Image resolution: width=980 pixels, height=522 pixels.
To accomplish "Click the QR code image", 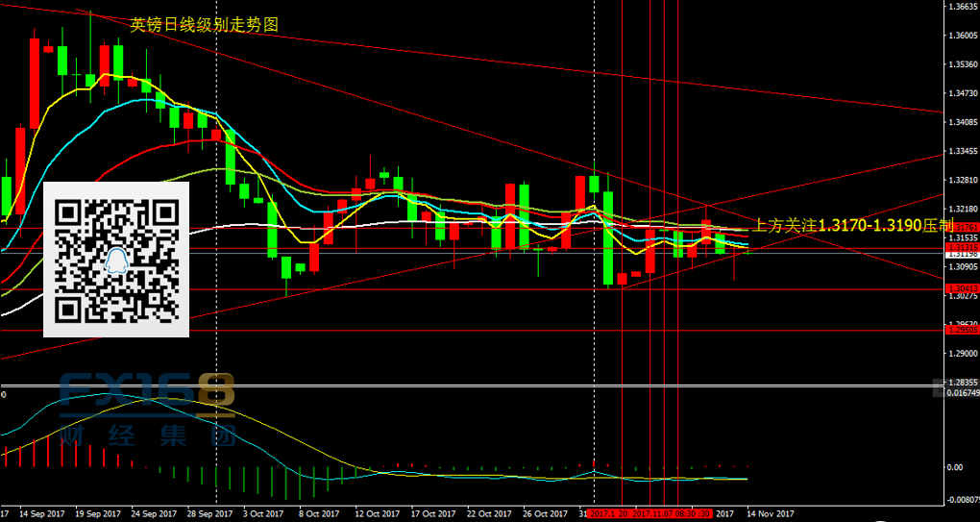I will pyautogui.click(x=116, y=260).
